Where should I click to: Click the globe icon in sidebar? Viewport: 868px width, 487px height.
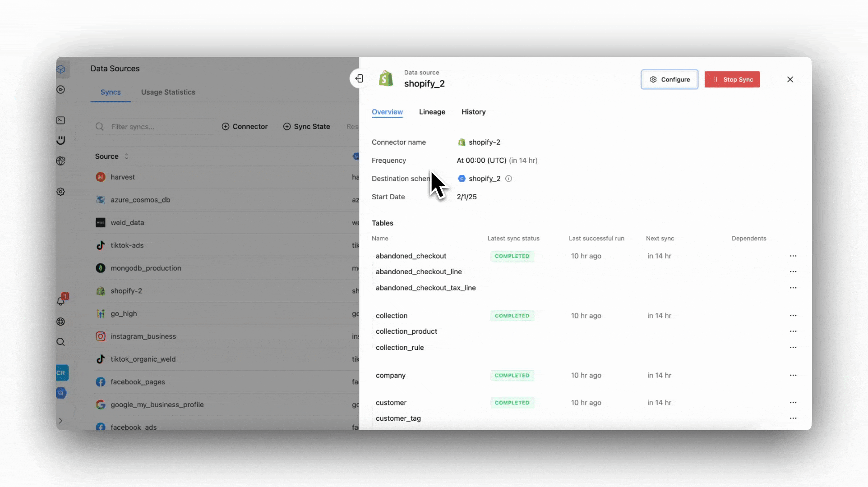click(61, 161)
